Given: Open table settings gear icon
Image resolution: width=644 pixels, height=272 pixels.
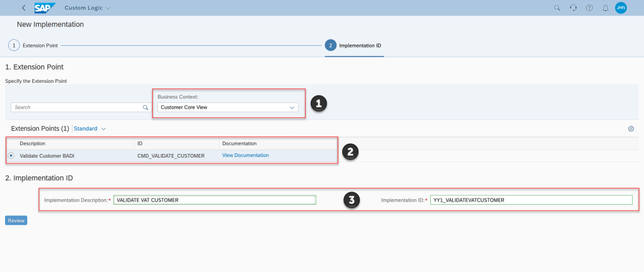Looking at the screenshot, I should (631, 129).
